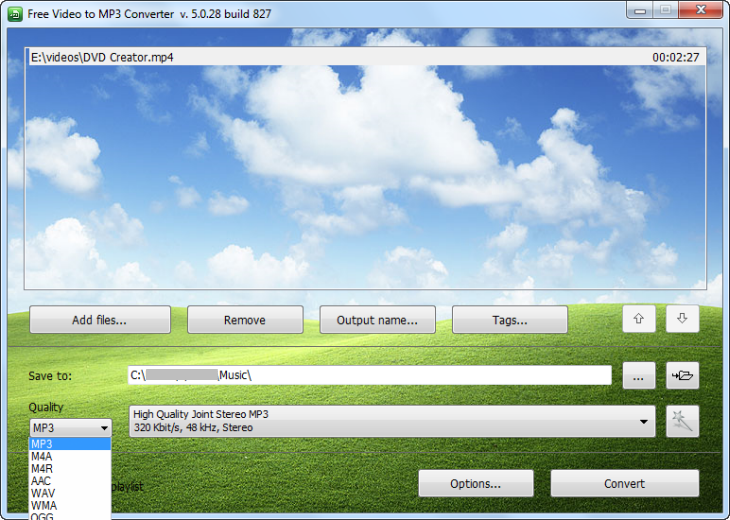Click the app icon in title bar
The height and width of the screenshot is (520, 730).
(x=15, y=14)
